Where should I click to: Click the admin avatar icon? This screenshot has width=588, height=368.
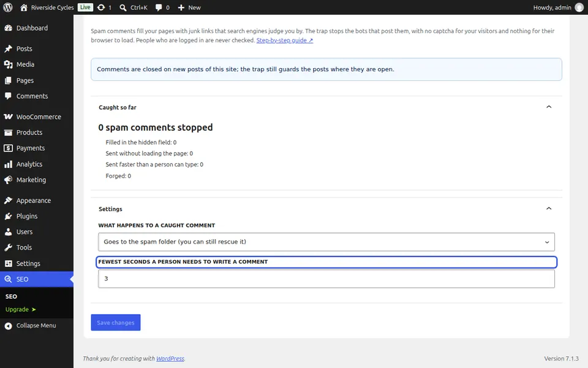coord(579,7)
